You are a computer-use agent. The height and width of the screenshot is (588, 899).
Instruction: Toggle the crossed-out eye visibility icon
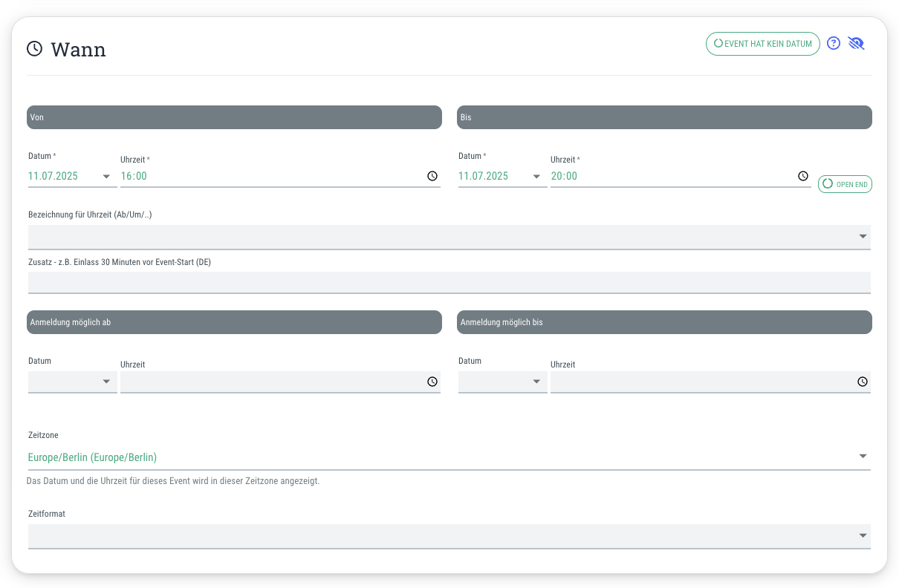[857, 44]
